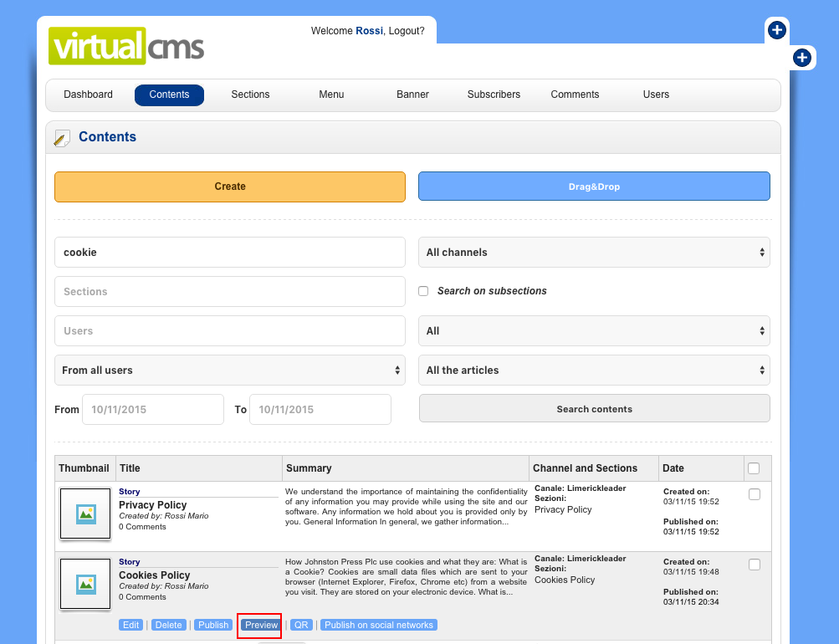
Task: Tick the select-all checkbox in table header
Action: tap(754, 468)
